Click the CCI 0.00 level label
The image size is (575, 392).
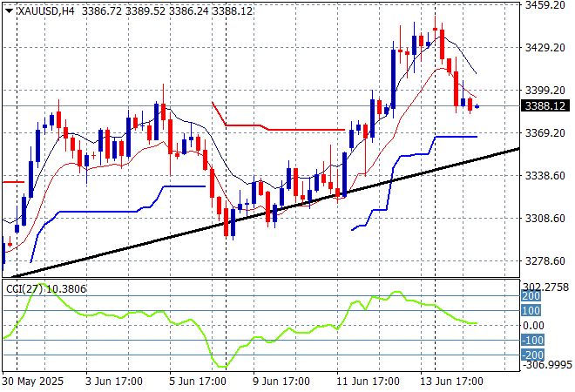point(533,325)
